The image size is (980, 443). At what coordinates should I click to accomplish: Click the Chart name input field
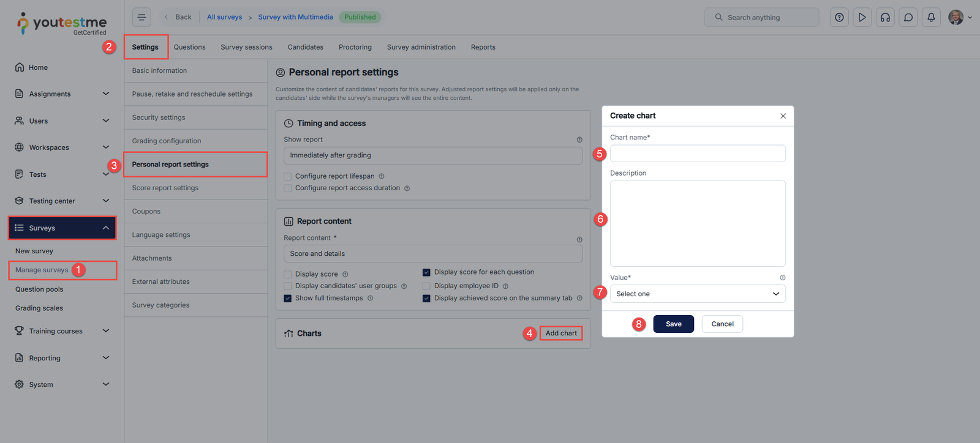(x=698, y=154)
